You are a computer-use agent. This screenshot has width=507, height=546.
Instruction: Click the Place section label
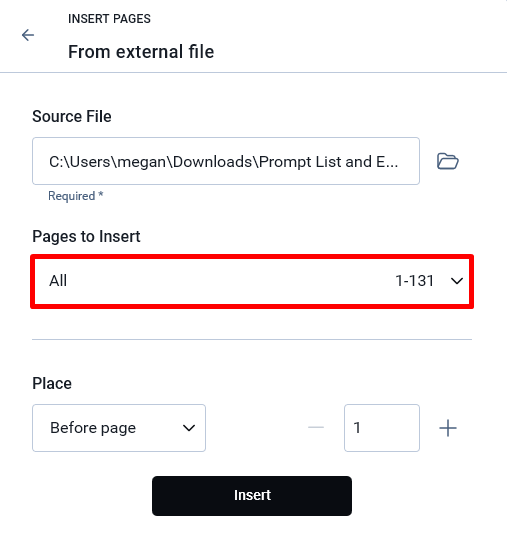point(52,383)
